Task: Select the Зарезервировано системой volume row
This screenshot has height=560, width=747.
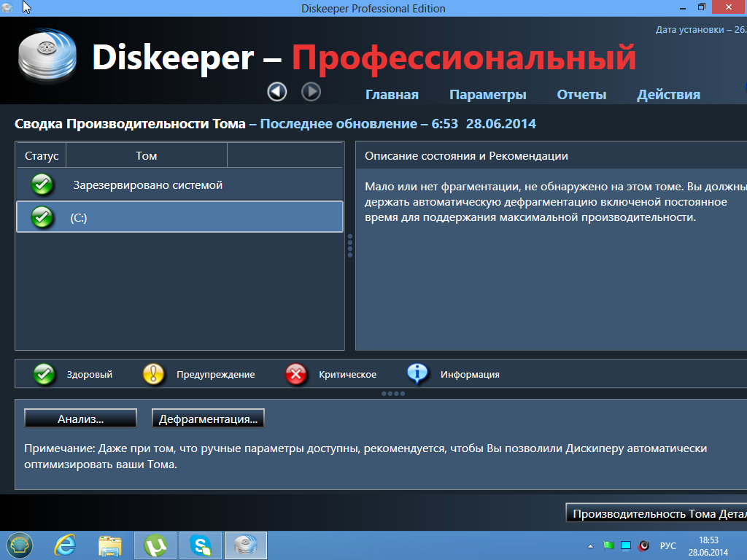Action: [179, 184]
